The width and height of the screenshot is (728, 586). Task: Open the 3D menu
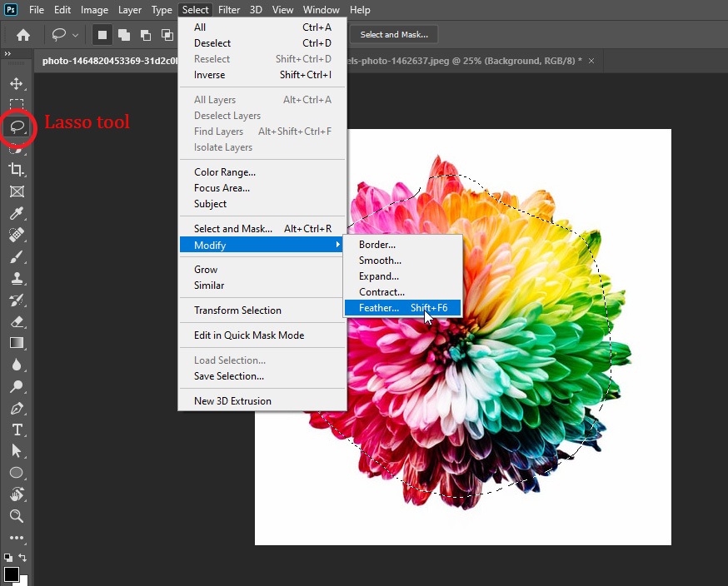(256, 10)
